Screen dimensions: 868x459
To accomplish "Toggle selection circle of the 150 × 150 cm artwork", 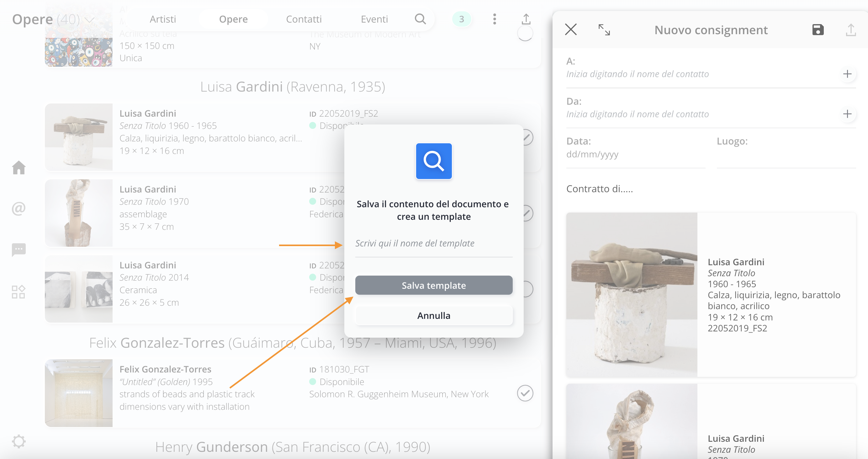I will click(525, 33).
